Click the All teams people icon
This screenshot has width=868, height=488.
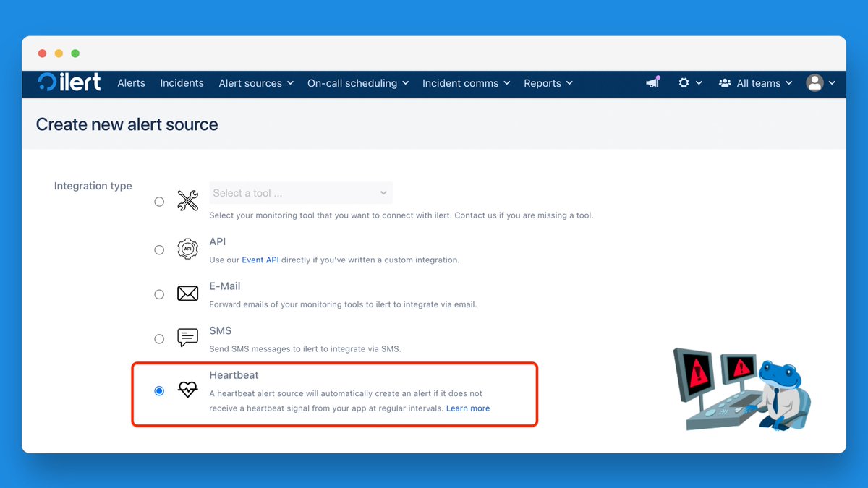click(x=725, y=83)
